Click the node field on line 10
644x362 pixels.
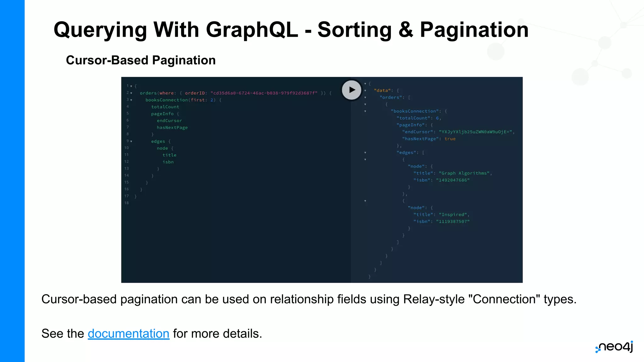click(162, 148)
